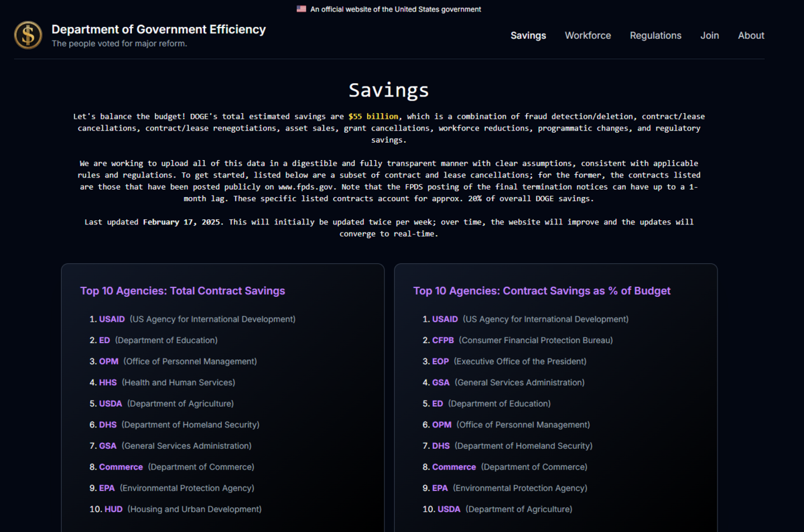Image resolution: width=804 pixels, height=532 pixels.
Task: Select OPM in % of Budget list
Action: 442,425
